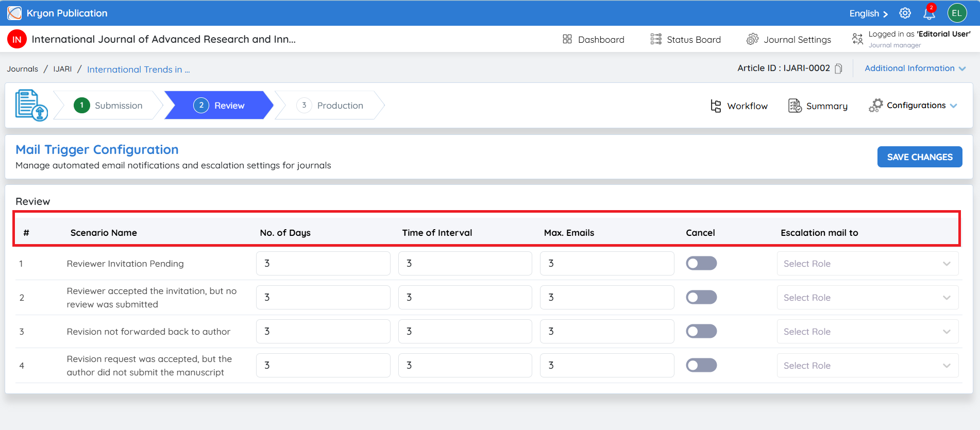This screenshot has width=980, height=430.
Task: Click the red IN journal badge
Action: click(x=17, y=39)
